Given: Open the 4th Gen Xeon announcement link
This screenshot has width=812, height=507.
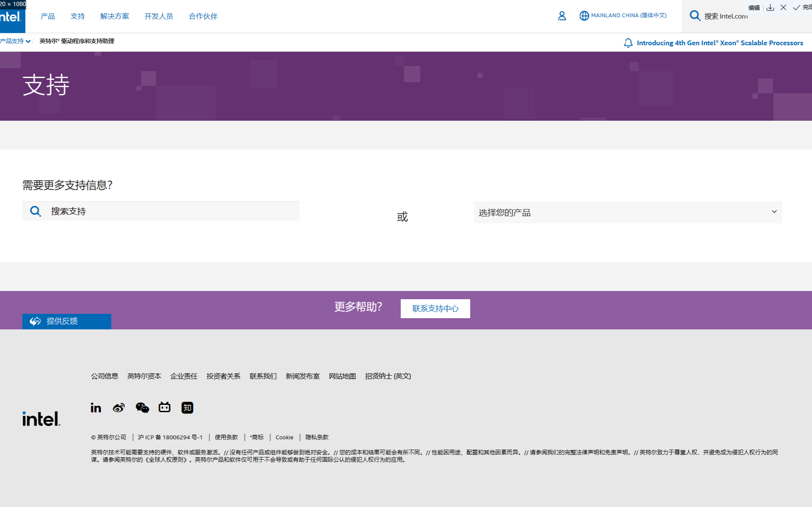Looking at the screenshot, I should coord(720,43).
